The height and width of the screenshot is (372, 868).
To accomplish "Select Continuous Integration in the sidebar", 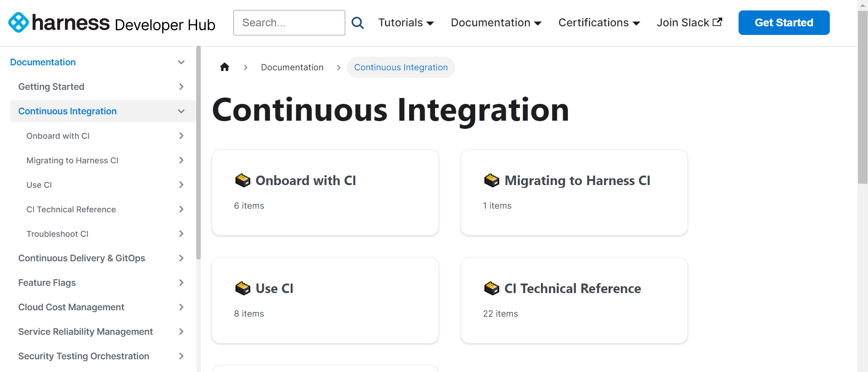I will (x=67, y=111).
